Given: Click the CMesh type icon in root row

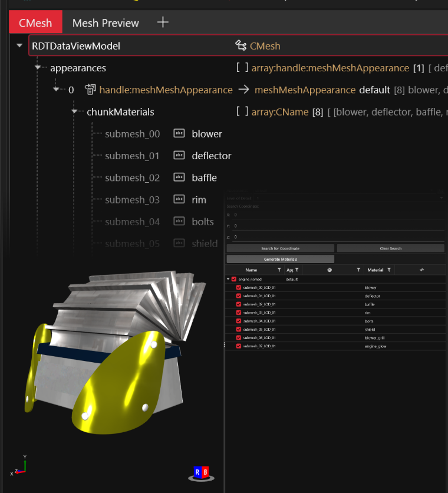Looking at the screenshot, I should [x=241, y=45].
